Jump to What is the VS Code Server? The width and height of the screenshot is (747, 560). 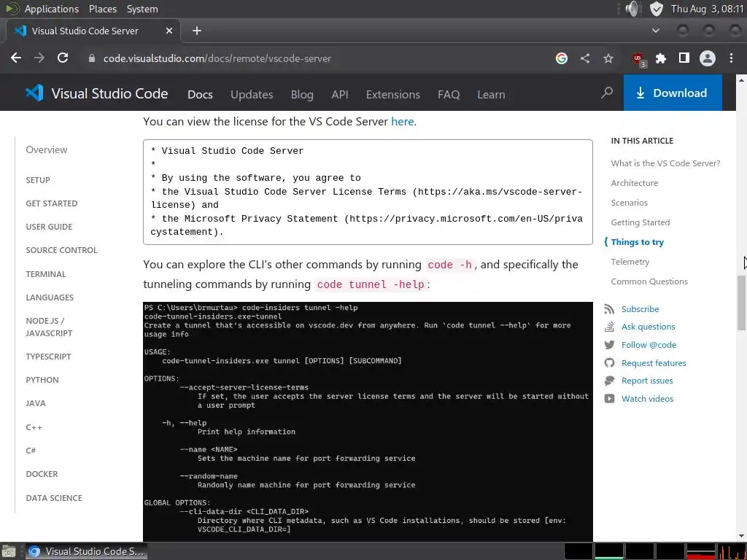(x=665, y=163)
